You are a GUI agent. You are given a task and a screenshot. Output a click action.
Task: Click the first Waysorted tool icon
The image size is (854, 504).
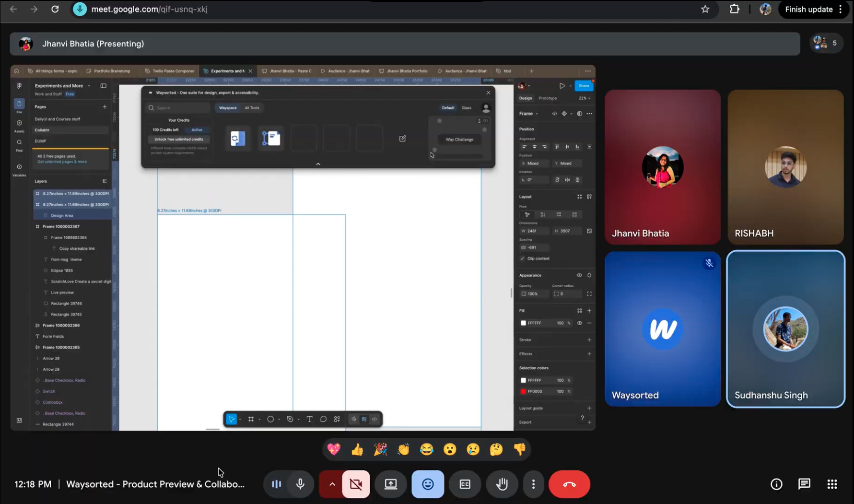pos(238,139)
